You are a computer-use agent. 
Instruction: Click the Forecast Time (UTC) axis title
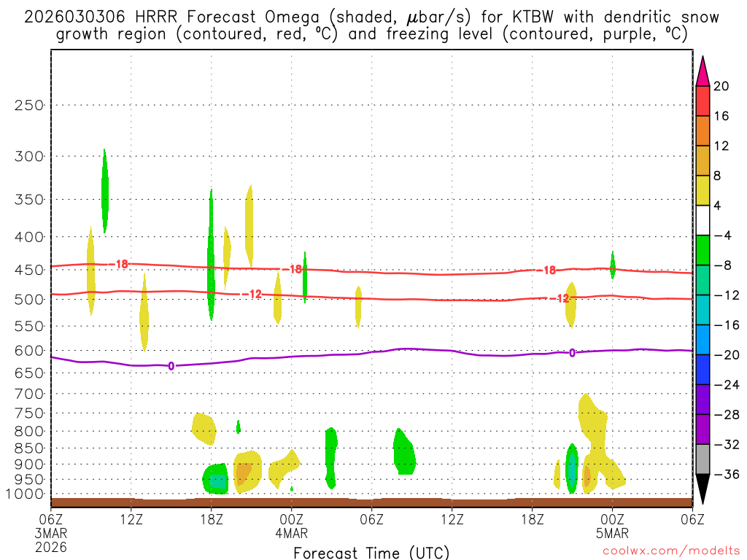371,553
